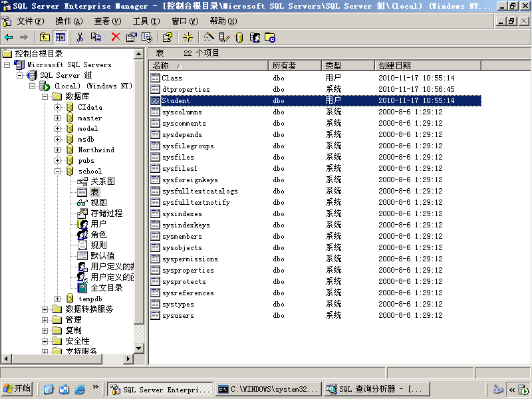
Task: Go up one level with the folder icon
Action: [x=45, y=37]
